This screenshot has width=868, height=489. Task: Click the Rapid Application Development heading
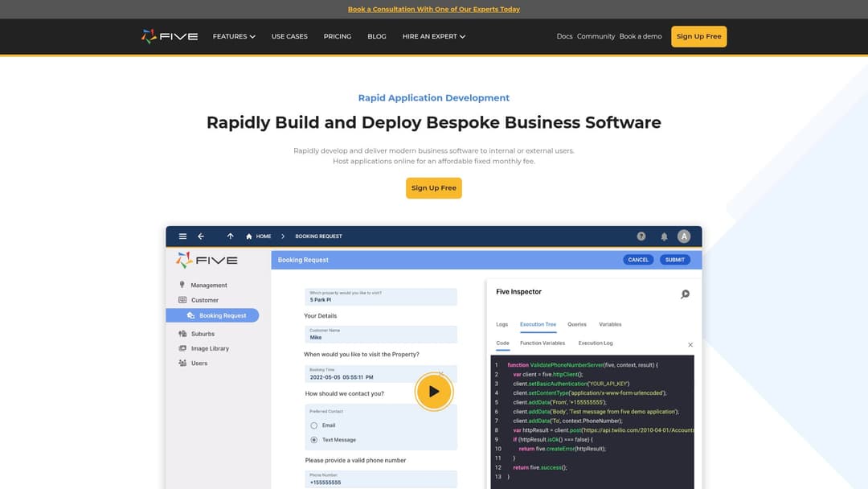[x=434, y=98]
